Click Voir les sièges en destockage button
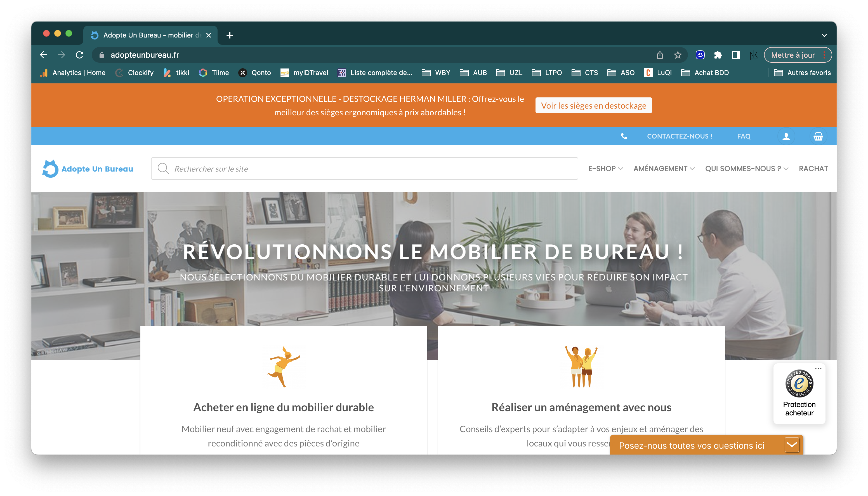The width and height of the screenshot is (868, 496). [593, 106]
